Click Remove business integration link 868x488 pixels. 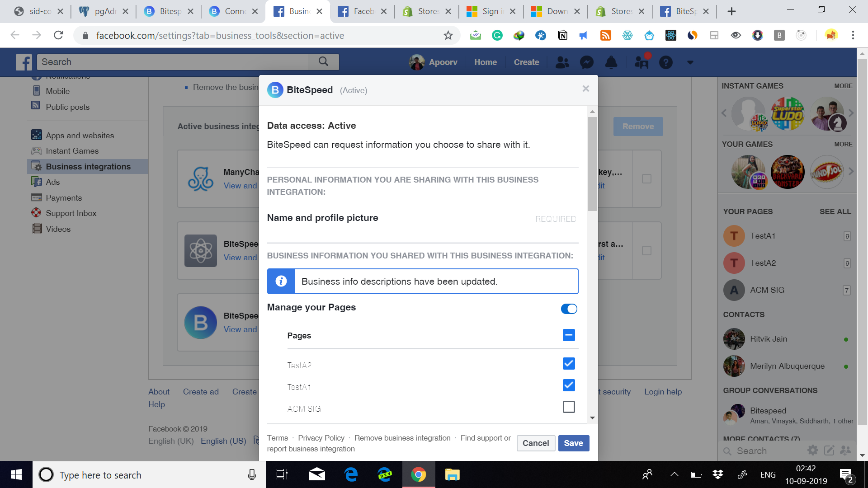coord(402,438)
